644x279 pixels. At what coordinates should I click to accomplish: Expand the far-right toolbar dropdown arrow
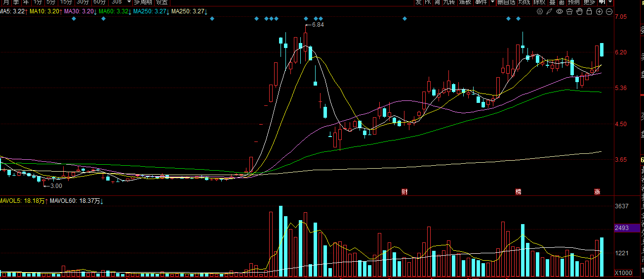click(610, 2)
